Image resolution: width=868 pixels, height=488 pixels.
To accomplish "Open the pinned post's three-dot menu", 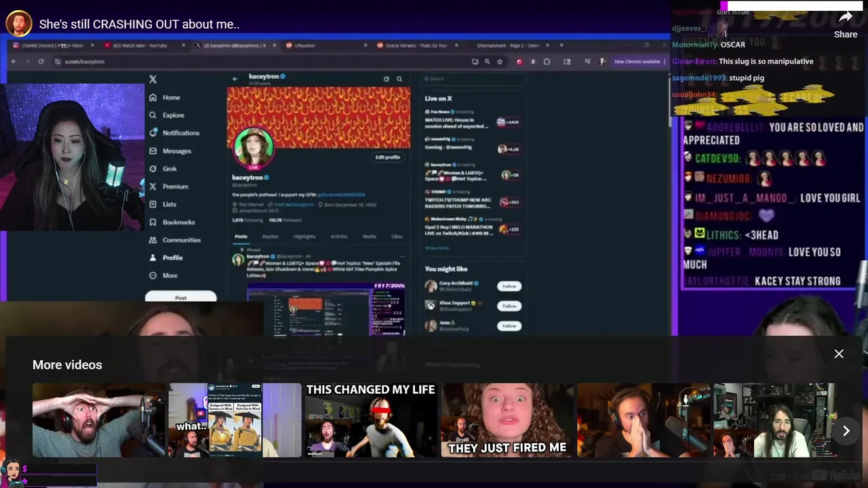I will pos(401,256).
